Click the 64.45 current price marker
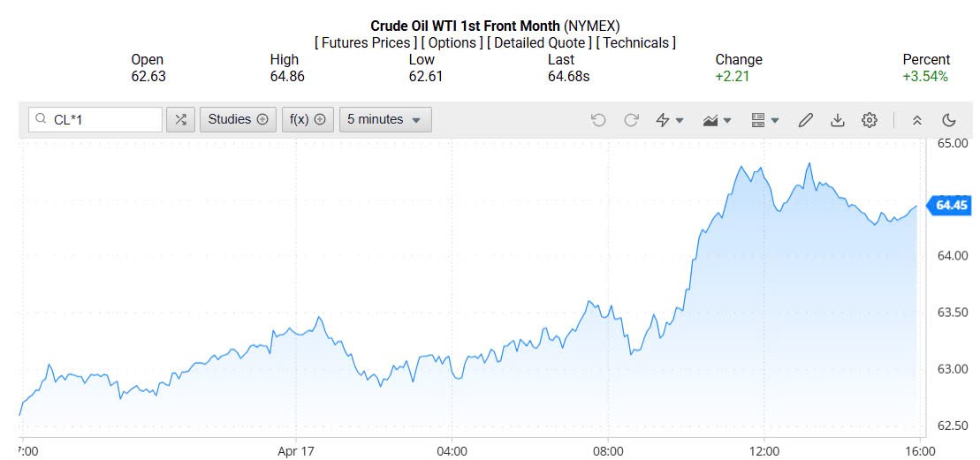This screenshot has height=460, width=980. click(951, 206)
